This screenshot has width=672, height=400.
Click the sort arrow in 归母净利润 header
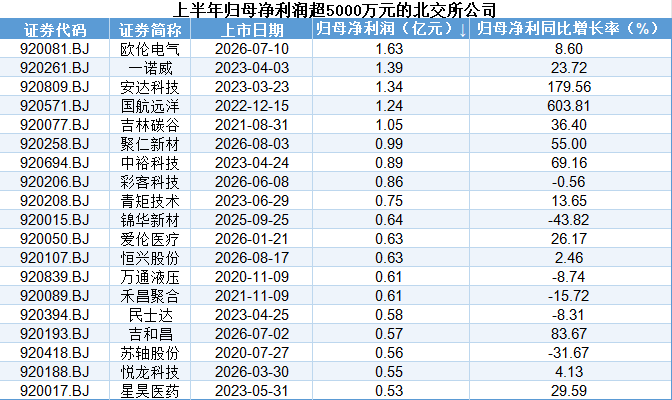462,30
